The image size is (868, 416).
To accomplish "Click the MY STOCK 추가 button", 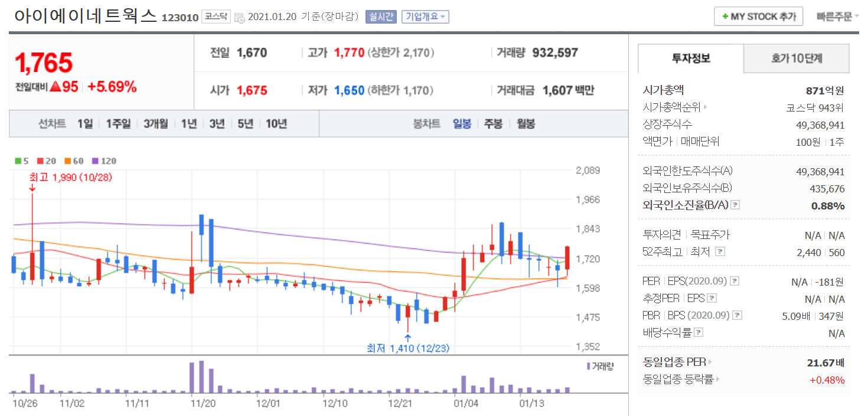I will tap(759, 17).
